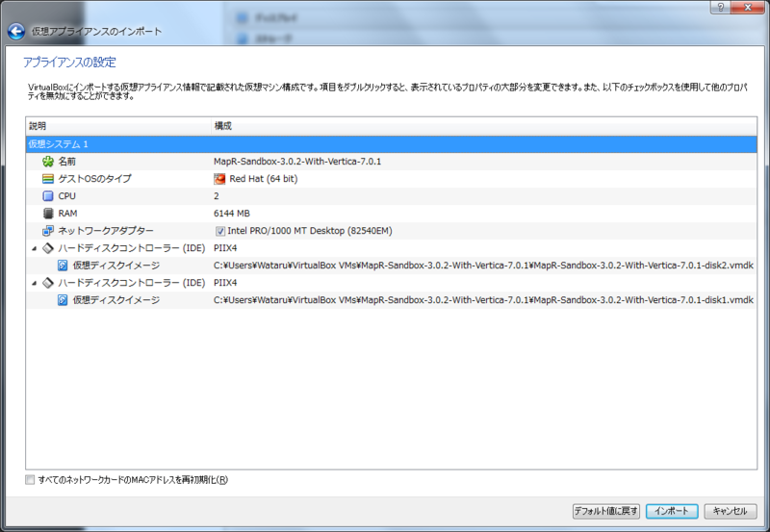The width and height of the screenshot is (770, 532).
Task: Click the キャンセル button
Action: tap(731, 511)
